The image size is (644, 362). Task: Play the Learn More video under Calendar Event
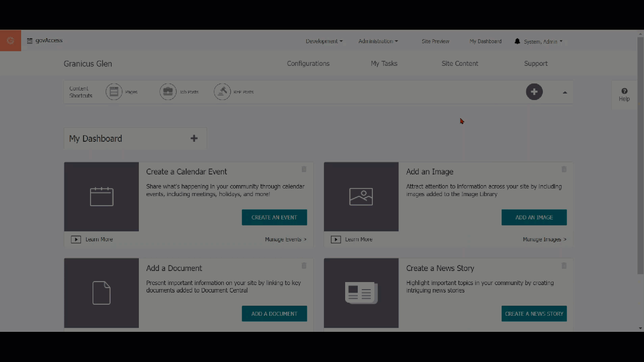(76, 239)
